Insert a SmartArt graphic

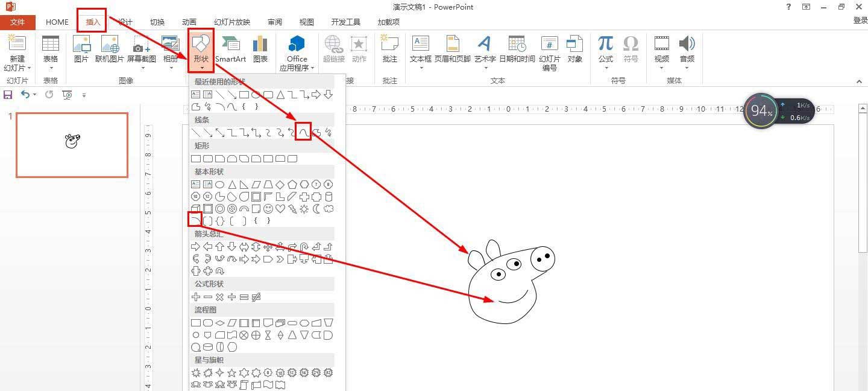click(230, 49)
